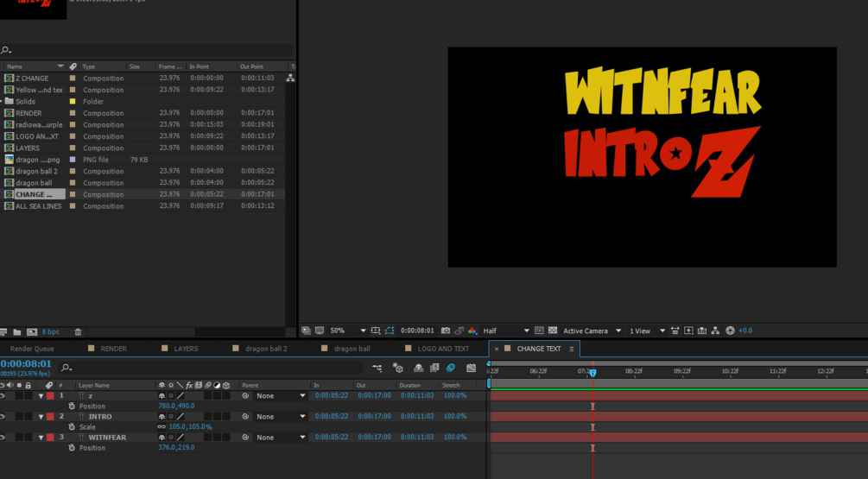Toggle Motion Blur enable icon
The width and height of the screenshot is (868, 479).
pos(451,368)
